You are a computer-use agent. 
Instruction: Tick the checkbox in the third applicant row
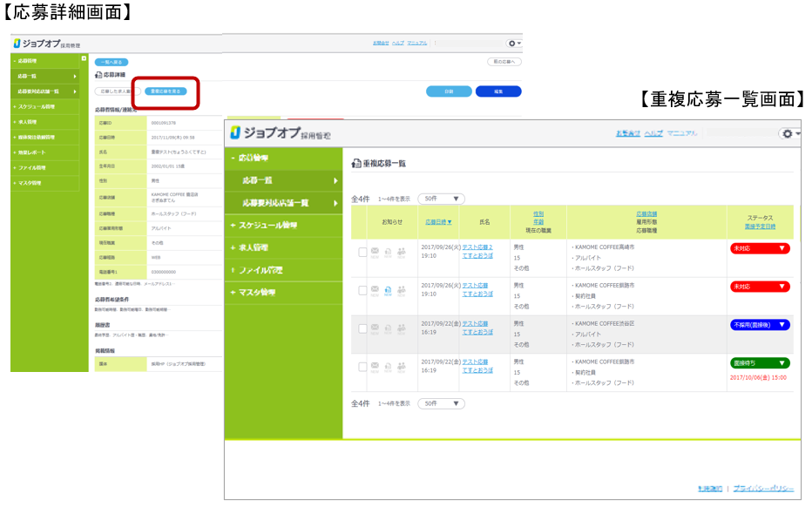362,328
